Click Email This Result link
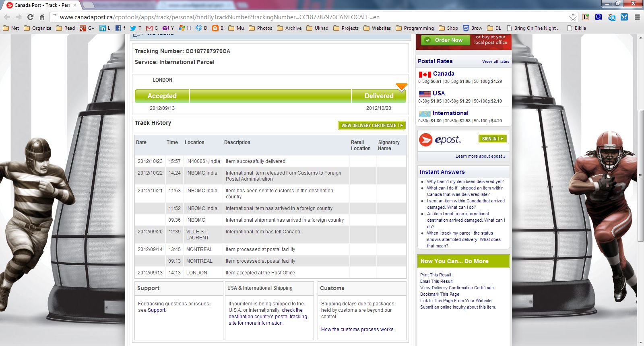 (436, 281)
